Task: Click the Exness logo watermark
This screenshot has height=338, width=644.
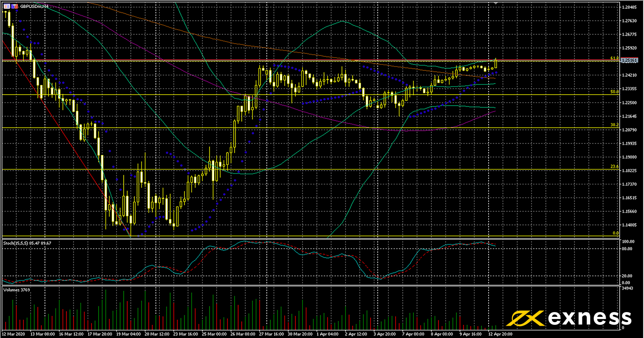Action: click(x=571, y=317)
